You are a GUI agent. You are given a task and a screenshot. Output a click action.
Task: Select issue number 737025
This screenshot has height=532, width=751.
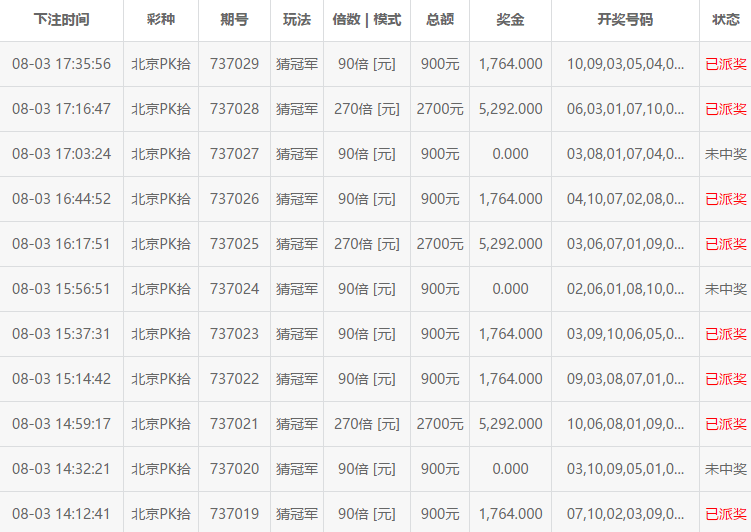pyautogui.click(x=234, y=244)
